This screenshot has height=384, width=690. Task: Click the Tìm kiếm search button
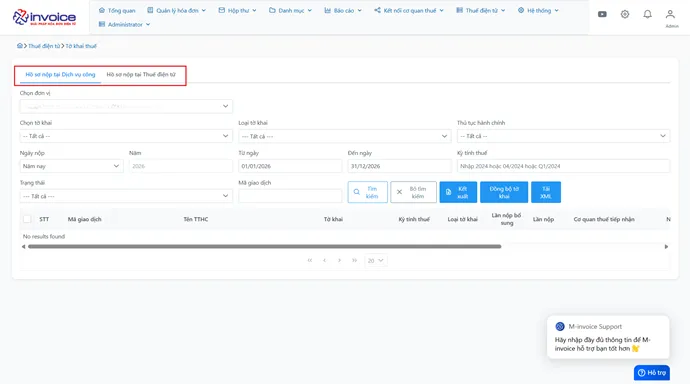(x=367, y=192)
